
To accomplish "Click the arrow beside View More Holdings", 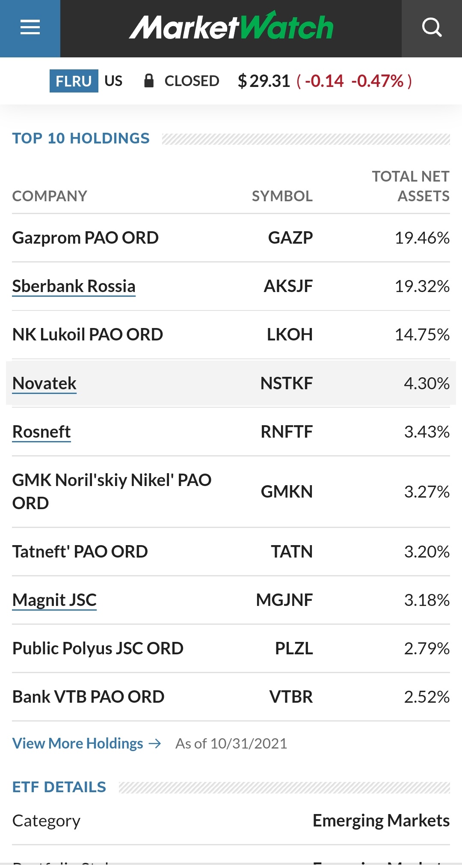I will click(155, 744).
